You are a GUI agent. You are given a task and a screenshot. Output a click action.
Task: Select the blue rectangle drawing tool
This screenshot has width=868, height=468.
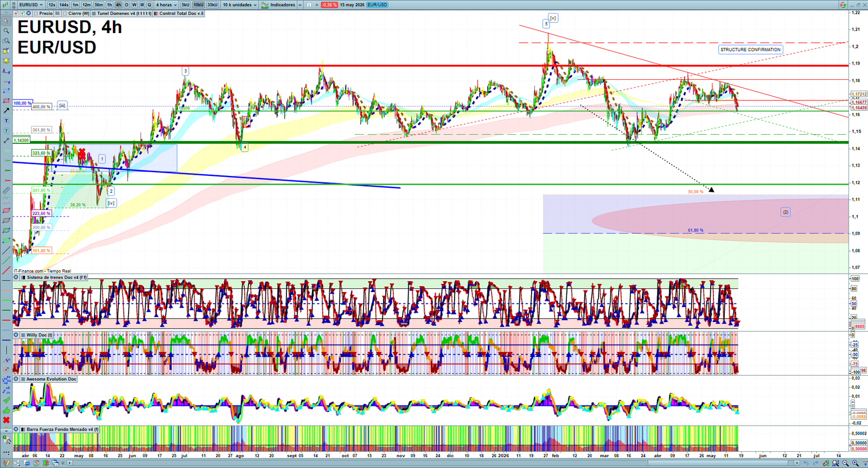point(6,91)
